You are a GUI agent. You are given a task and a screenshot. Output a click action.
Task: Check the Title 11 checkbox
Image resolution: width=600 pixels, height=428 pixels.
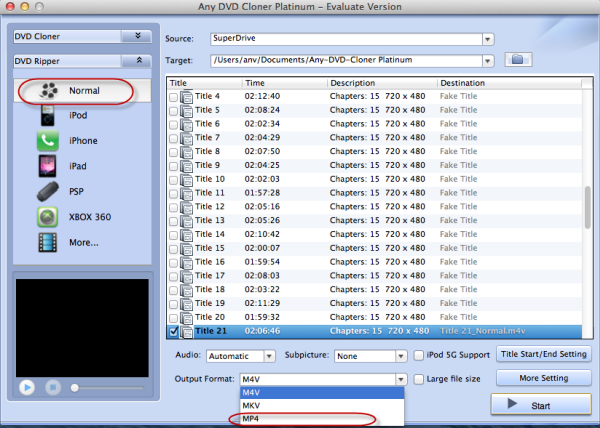pyautogui.click(x=173, y=194)
